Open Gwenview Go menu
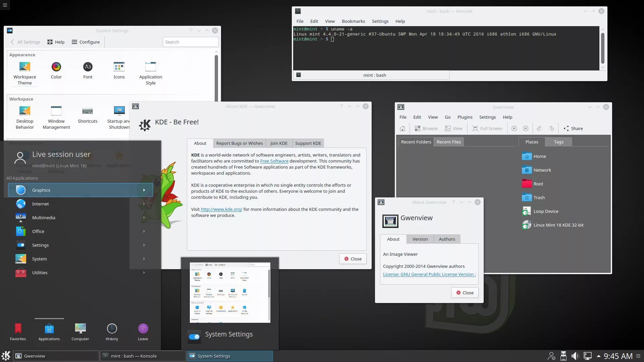 tap(447, 117)
